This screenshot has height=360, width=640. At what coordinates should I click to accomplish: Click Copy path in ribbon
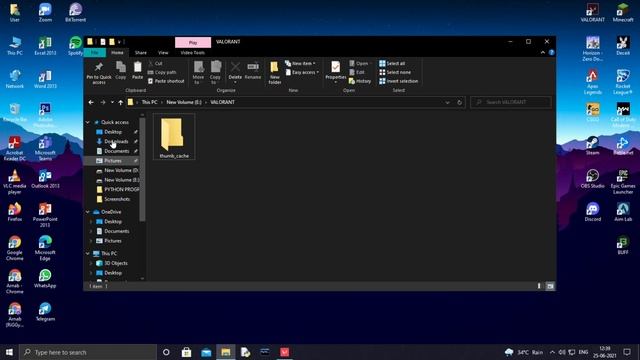click(162, 72)
